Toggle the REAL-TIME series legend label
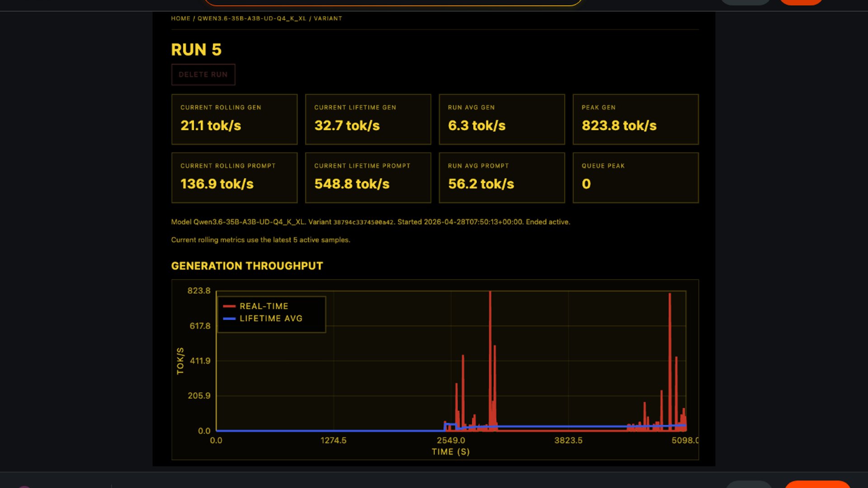868x488 pixels. [264, 306]
